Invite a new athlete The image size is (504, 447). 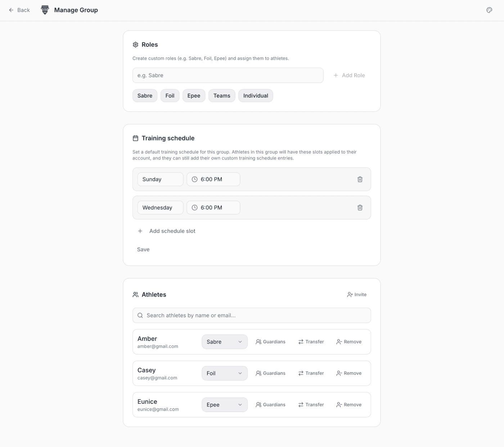point(356,294)
